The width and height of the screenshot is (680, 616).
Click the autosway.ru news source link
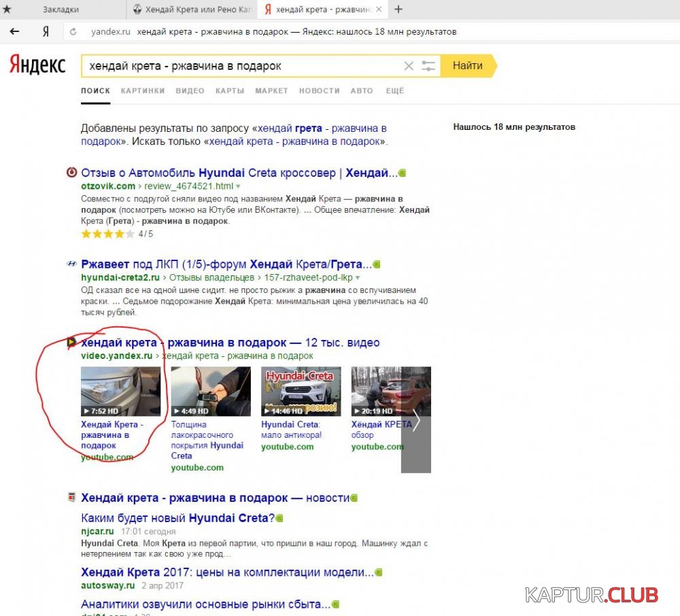108,585
